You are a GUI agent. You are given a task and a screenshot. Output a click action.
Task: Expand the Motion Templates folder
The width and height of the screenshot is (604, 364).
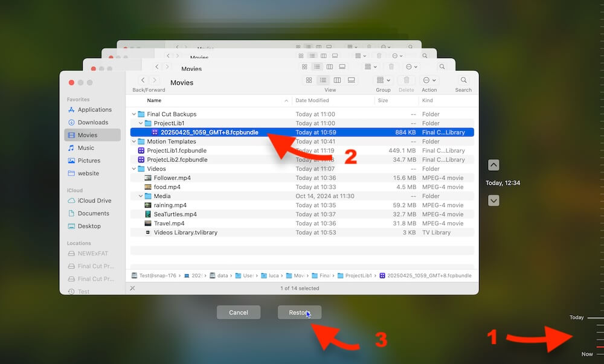(133, 141)
